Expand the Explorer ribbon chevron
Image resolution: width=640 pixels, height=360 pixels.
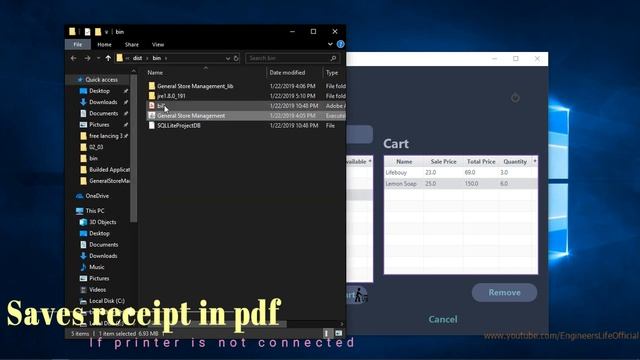tap(330, 44)
